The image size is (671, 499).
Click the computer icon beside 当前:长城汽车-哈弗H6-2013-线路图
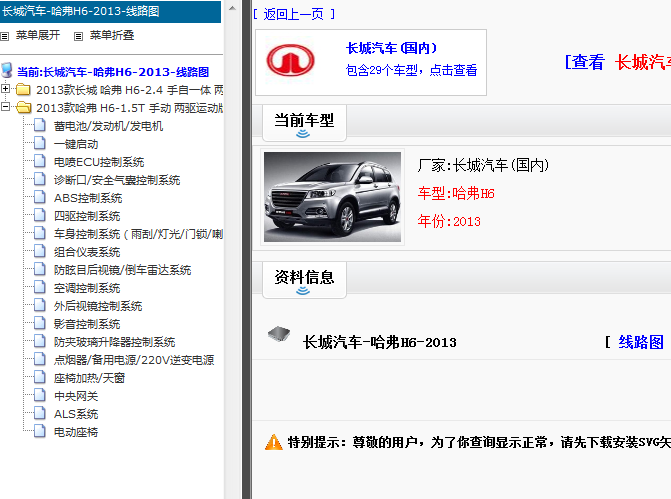point(6,71)
